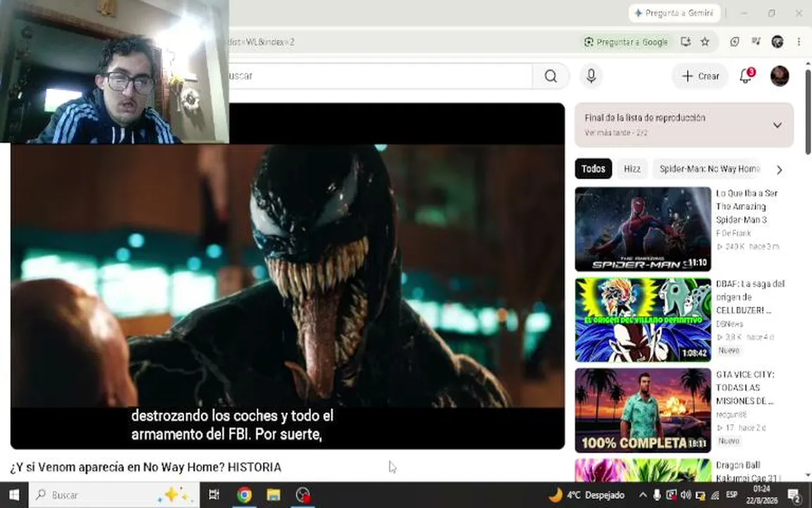Click the YouTube search input field
This screenshot has width=812, height=508.
380,76
